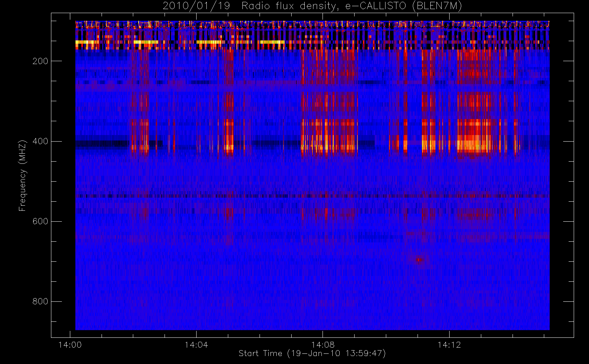Click the 800 frequency tick label
This screenshot has height=364, width=589.
point(40,301)
